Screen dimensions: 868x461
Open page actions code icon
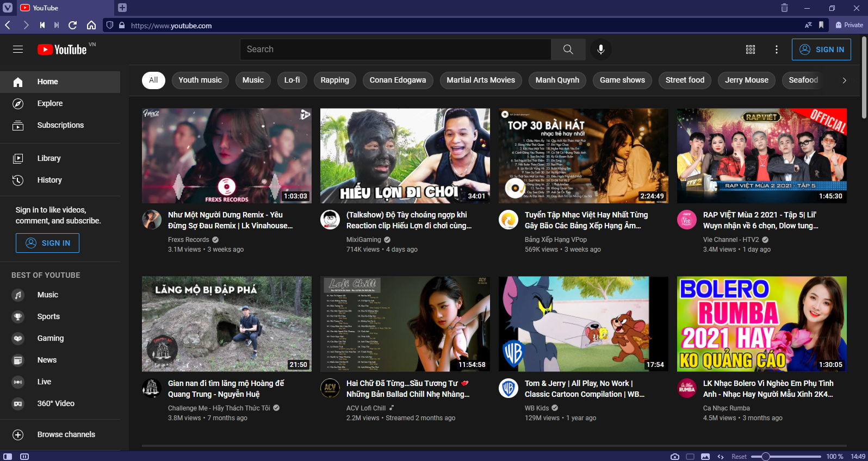[x=721, y=456]
